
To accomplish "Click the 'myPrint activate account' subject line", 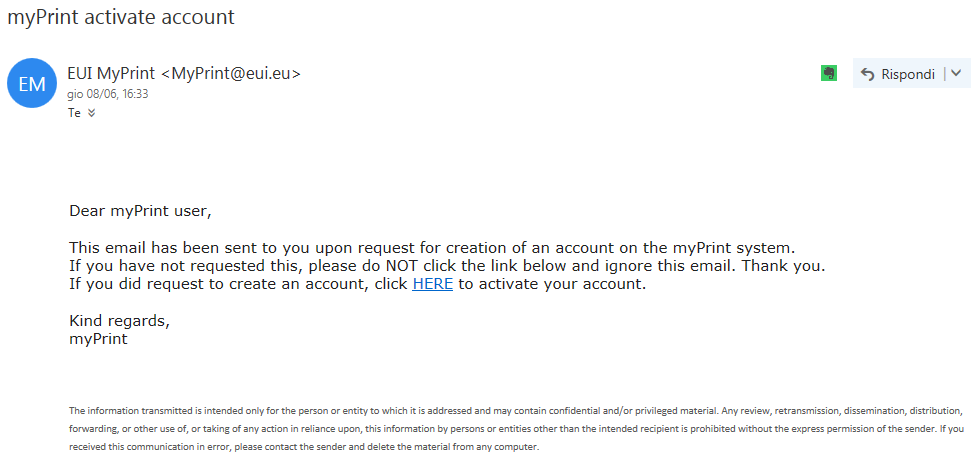I will click(x=121, y=17).
